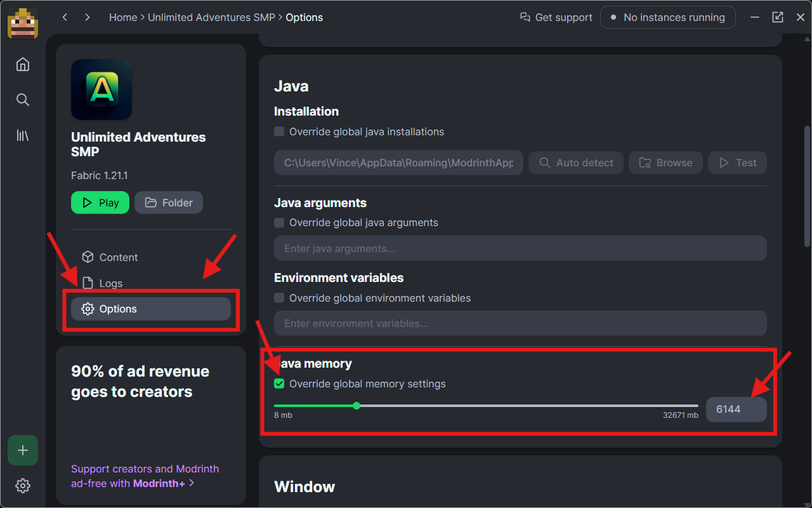Viewport: 812px width, 508px height.
Task: Click the Test Java button
Action: click(x=737, y=163)
